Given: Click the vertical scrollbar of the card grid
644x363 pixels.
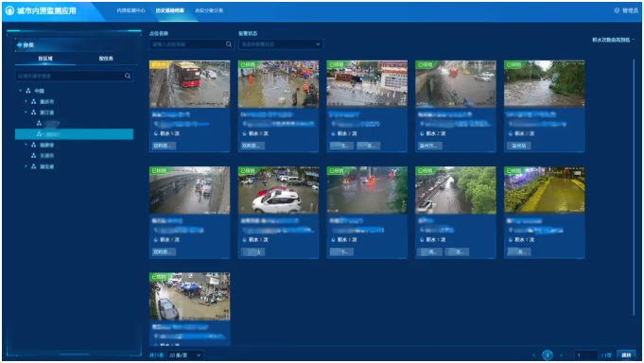Looking at the screenshot, I should (x=634, y=189).
